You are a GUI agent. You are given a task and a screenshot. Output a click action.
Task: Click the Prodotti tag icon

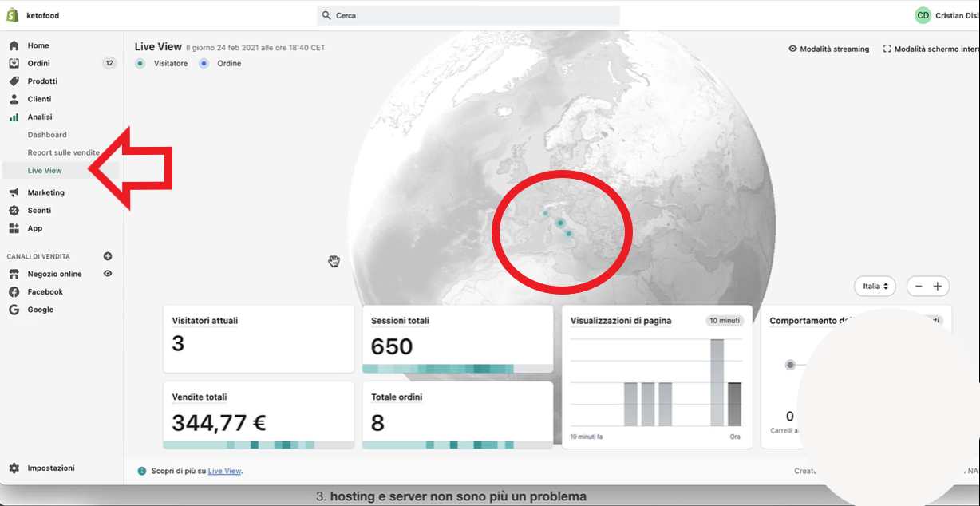pyautogui.click(x=14, y=81)
